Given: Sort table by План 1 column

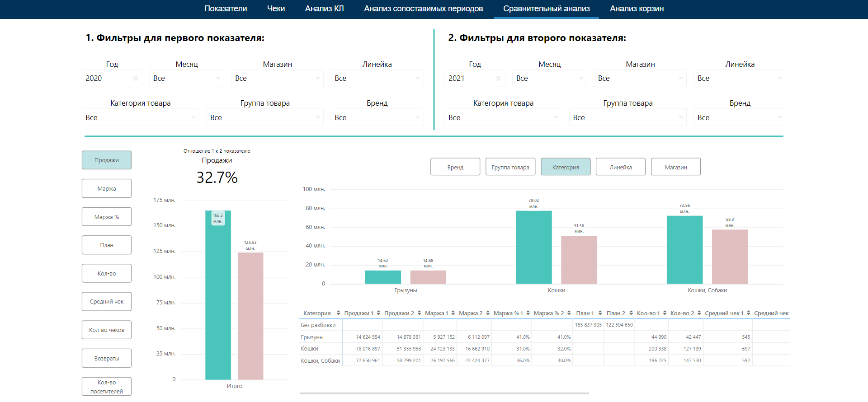Looking at the screenshot, I should point(600,313).
